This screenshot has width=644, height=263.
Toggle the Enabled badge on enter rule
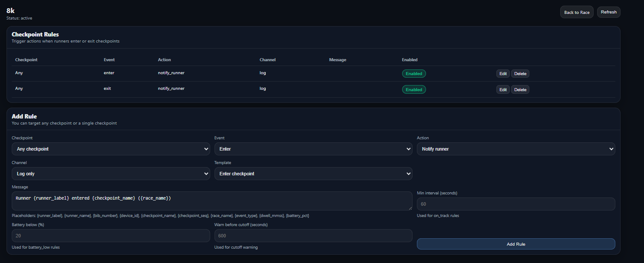(413, 74)
